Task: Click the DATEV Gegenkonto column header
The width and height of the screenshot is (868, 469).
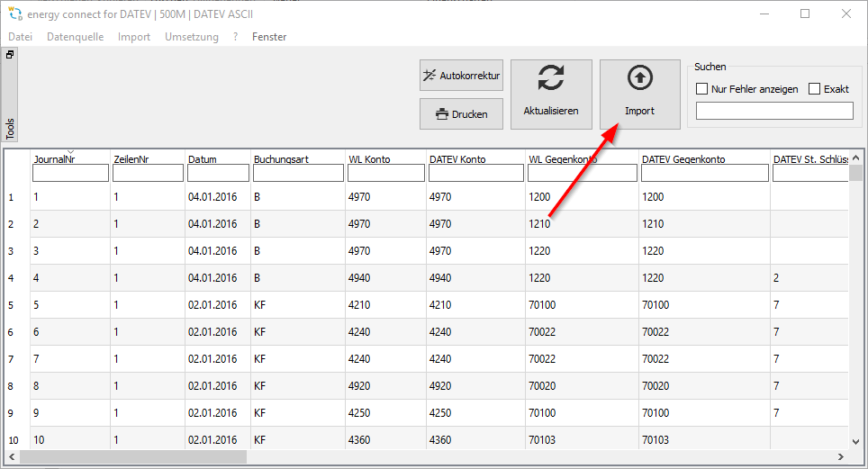Action: tap(683, 159)
